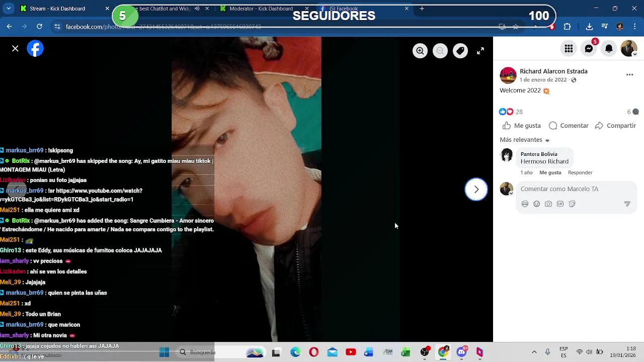Open YouTube app from taskbar
The width and height of the screenshot is (644, 362).
[351, 352]
